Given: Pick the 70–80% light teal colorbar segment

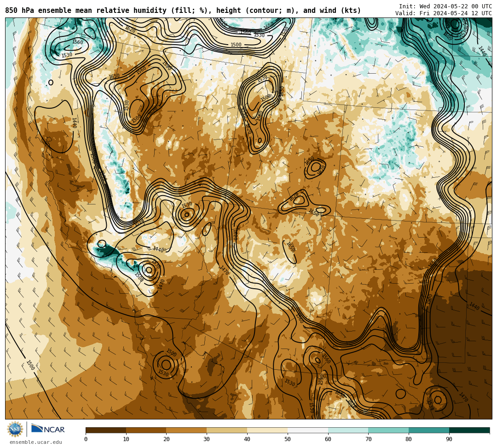Looking at the screenshot, I should coord(388,430).
